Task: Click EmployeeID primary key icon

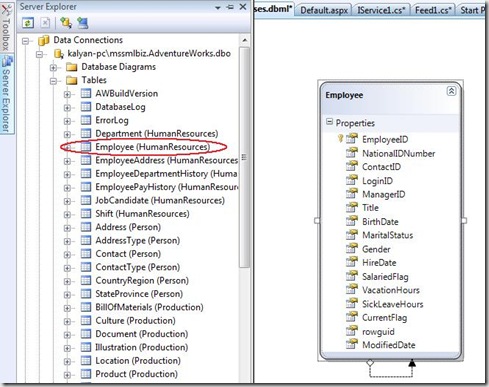Action: coord(340,138)
